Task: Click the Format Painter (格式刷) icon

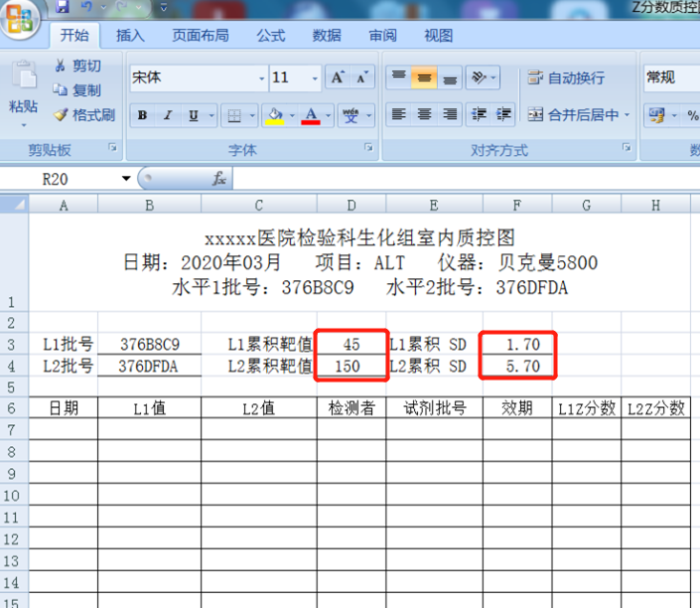Action: 61,115
